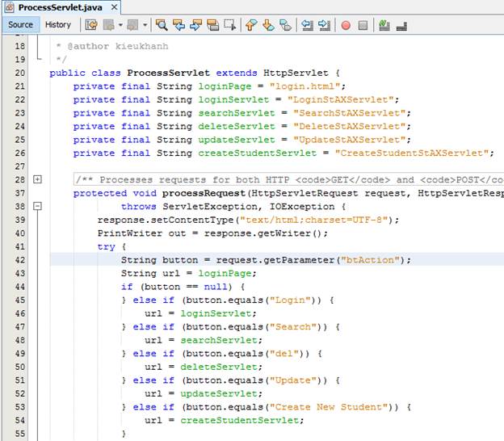Comment out the selected lines
504x441 pixels.
(384, 25)
